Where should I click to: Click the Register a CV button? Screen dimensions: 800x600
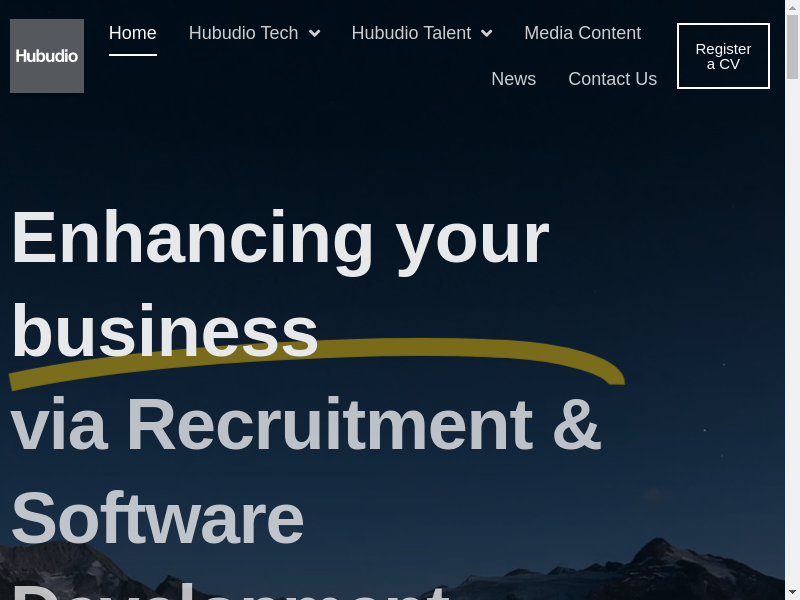tap(723, 56)
